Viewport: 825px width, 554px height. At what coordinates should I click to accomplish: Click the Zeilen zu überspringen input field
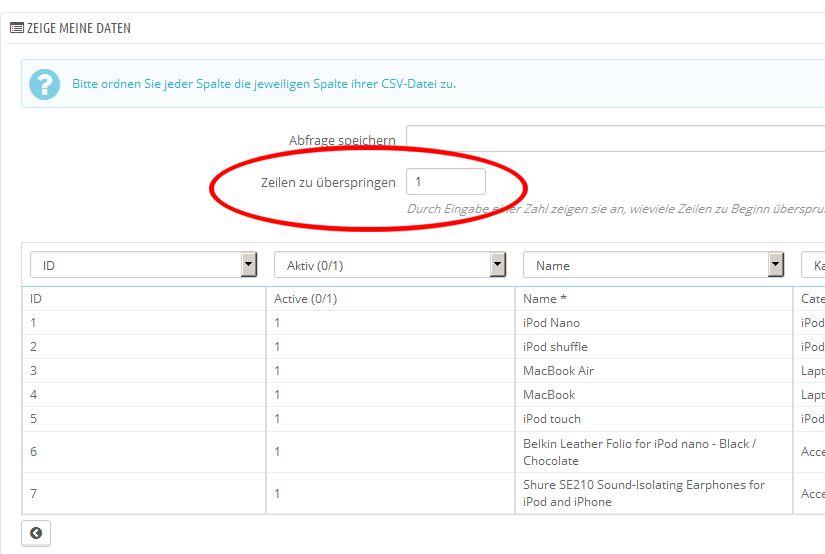point(446,182)
